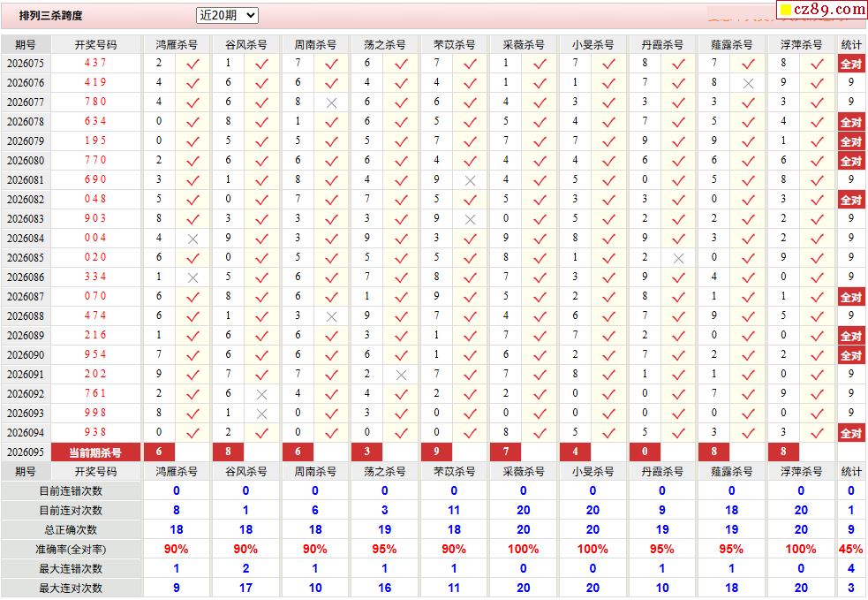Image resolution: width=868 pixels, height=600 pixels.
Task: Click the X mark for 鸿雁杀号 in row 2026086
Action: [192, 278]
